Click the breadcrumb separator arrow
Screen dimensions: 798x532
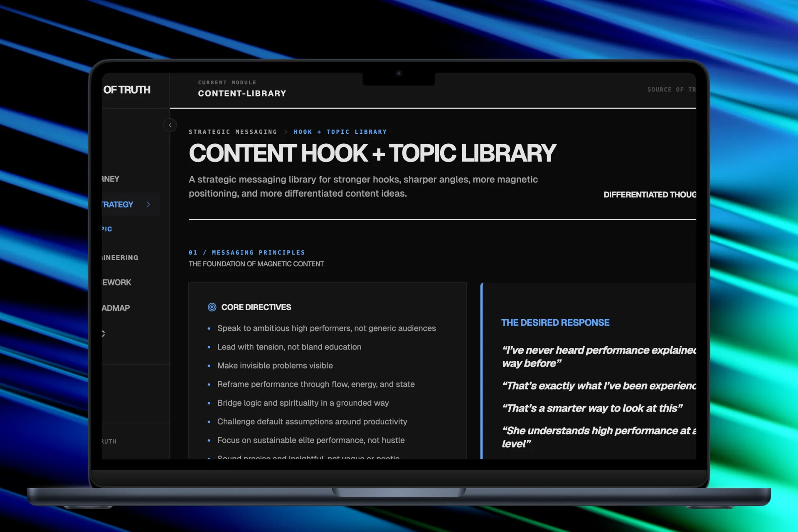pyautogui.click(x=286, y=132)
